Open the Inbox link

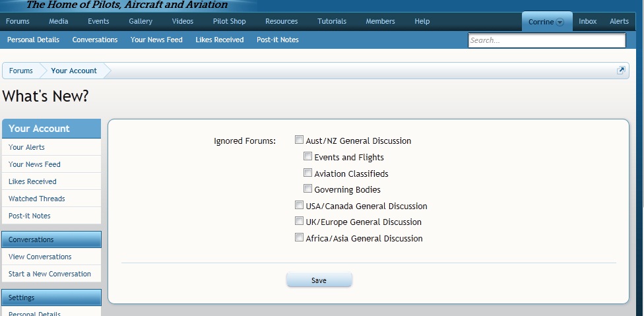588,21
